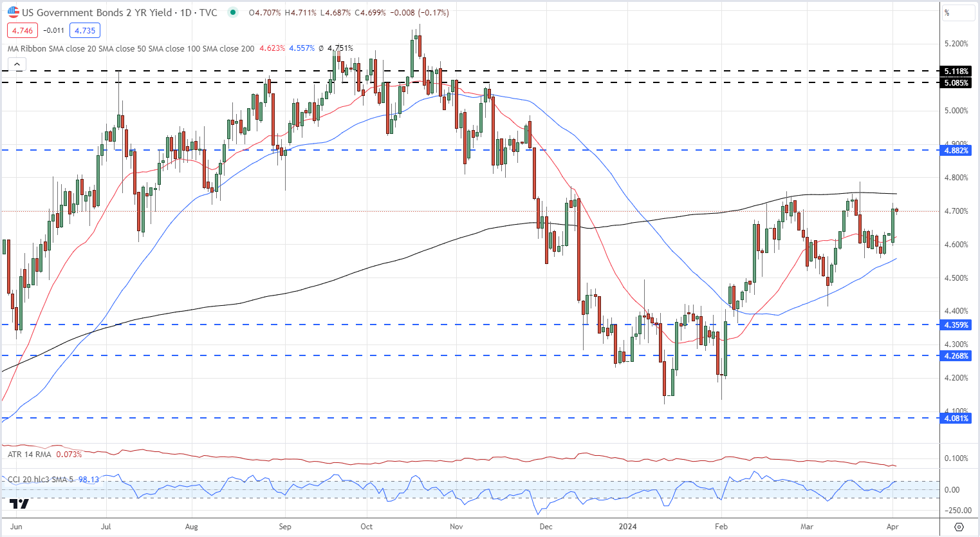Click the 4.800% price axis label
The image size is (980, 537).
coord(956,178)
